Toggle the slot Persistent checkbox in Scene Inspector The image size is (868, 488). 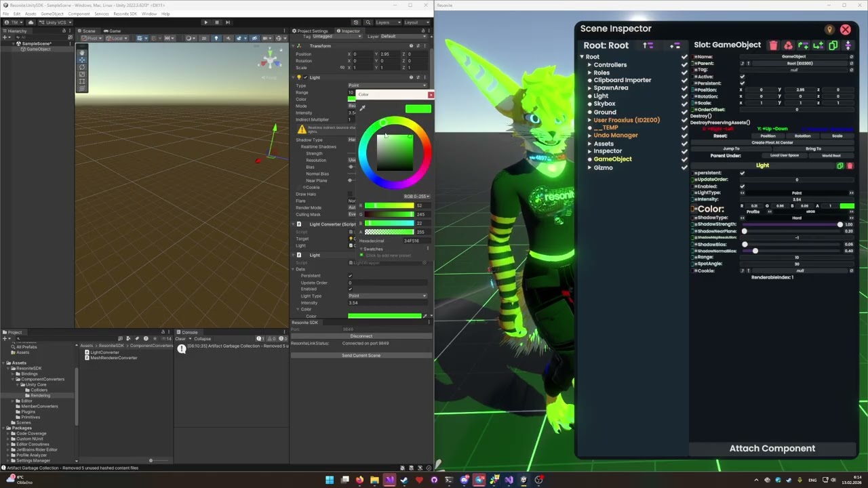[742, 83]
